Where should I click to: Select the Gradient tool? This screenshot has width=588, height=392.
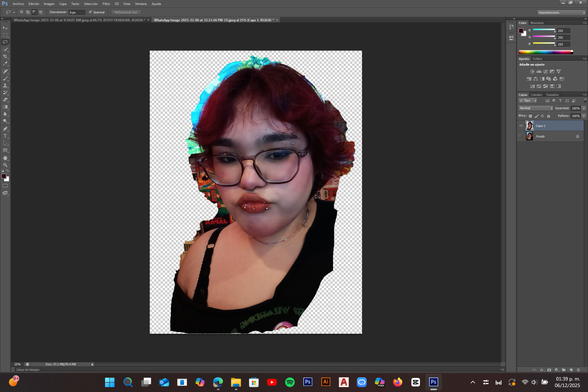click(5, 107)
